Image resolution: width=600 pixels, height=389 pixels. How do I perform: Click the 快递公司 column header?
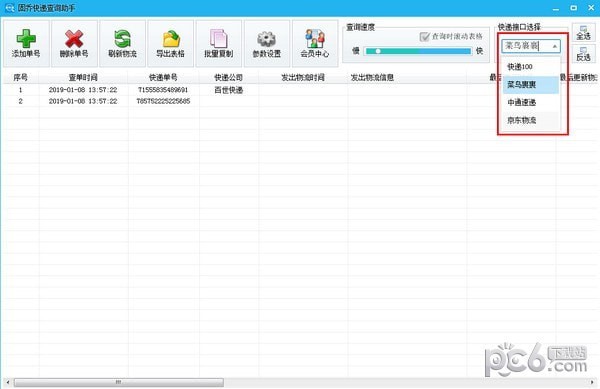tap(228, 77)
